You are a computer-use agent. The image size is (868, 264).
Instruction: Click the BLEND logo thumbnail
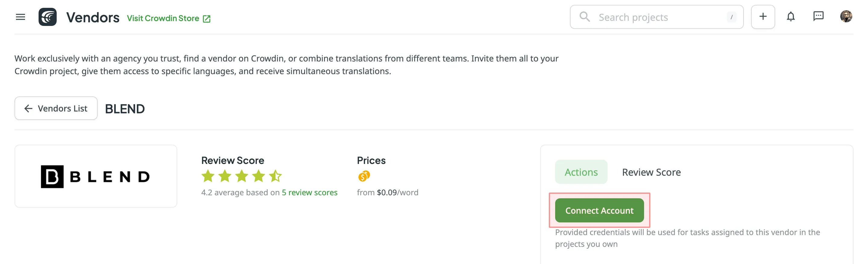[96, 176]
